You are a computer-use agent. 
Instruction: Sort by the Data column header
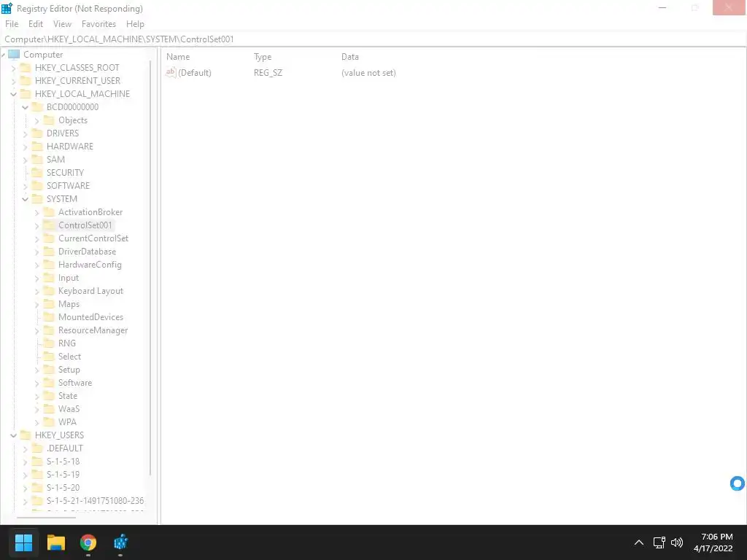coord(349,57)
